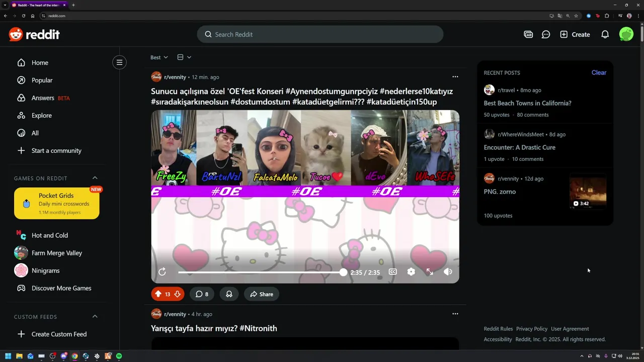Open Spotify from the Windows taskbar

click(x=119, y=356)
